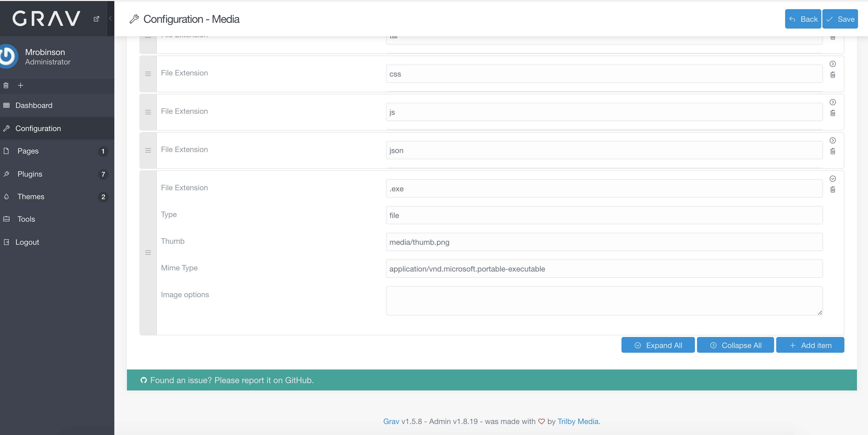Expand the css extension item

pyautogui.click(x=833, y=64)
